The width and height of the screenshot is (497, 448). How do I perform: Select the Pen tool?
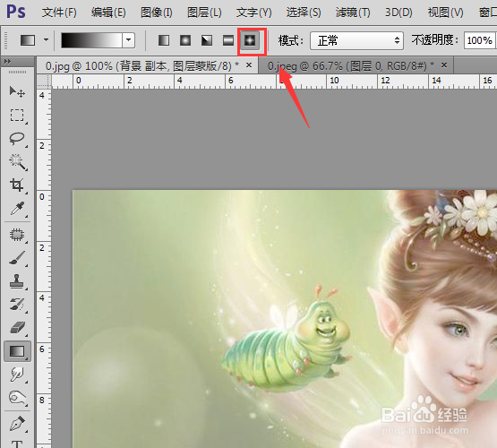[17, 424]
